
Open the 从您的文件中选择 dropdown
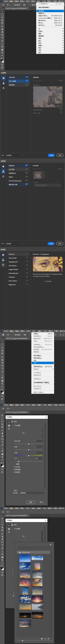click(47, 185)
